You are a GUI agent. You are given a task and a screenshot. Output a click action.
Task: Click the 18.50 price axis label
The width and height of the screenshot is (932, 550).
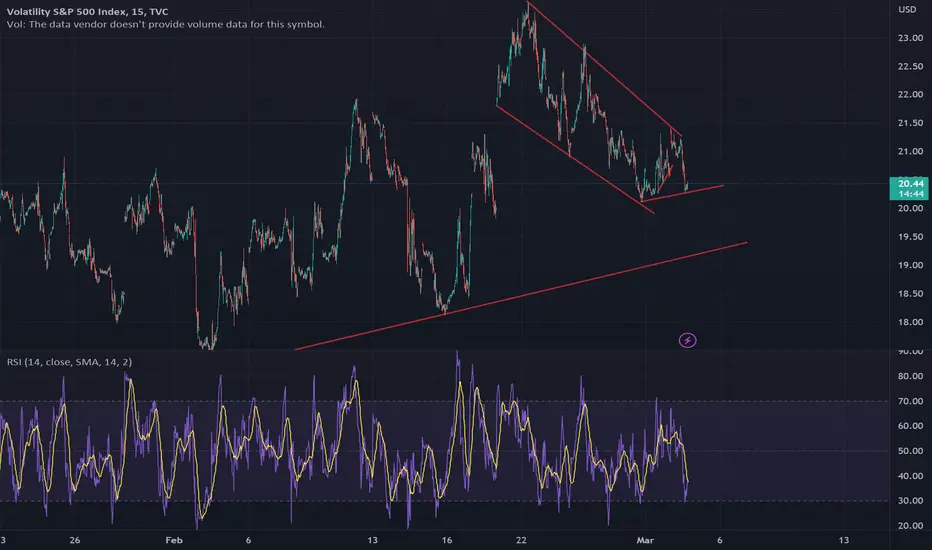pyautogui.click(x=910, y=294)
